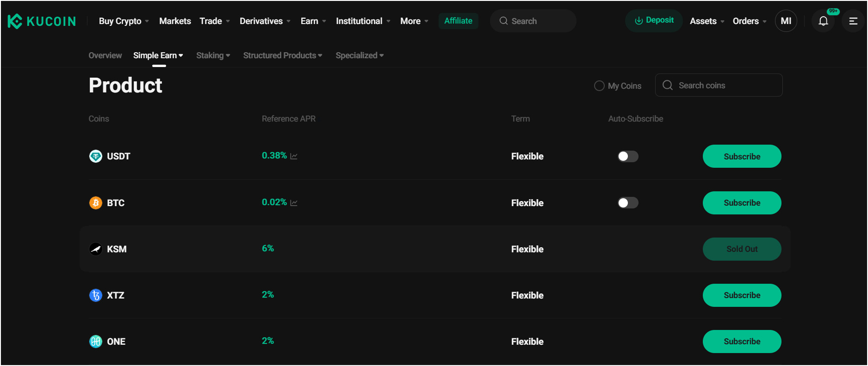Click the ONE coin icon

click(x=96, y=342)
